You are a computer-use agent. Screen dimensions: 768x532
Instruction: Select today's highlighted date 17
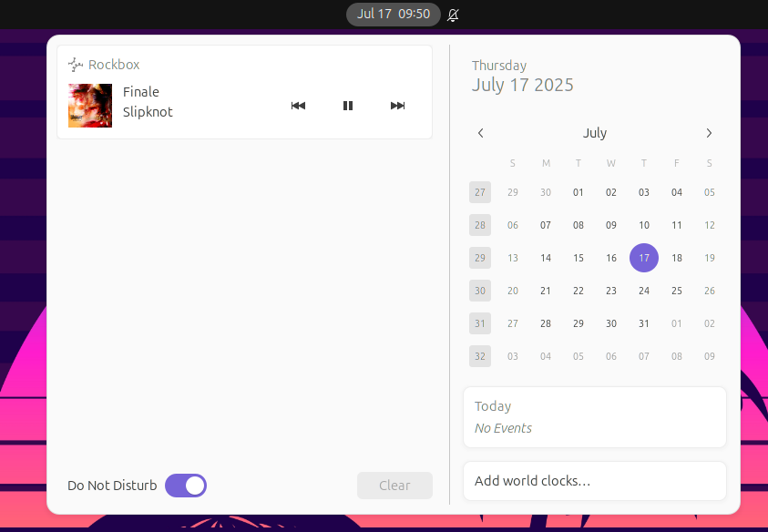[644, 258]
